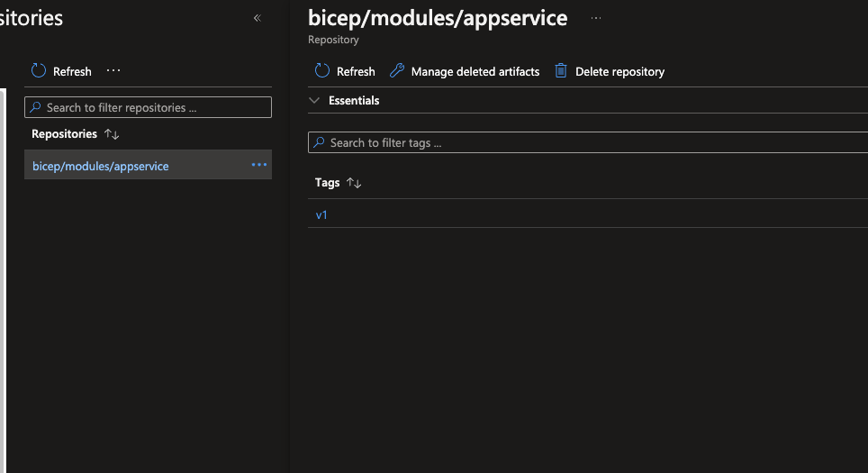Click the Essentials section header label

[354, 100]
